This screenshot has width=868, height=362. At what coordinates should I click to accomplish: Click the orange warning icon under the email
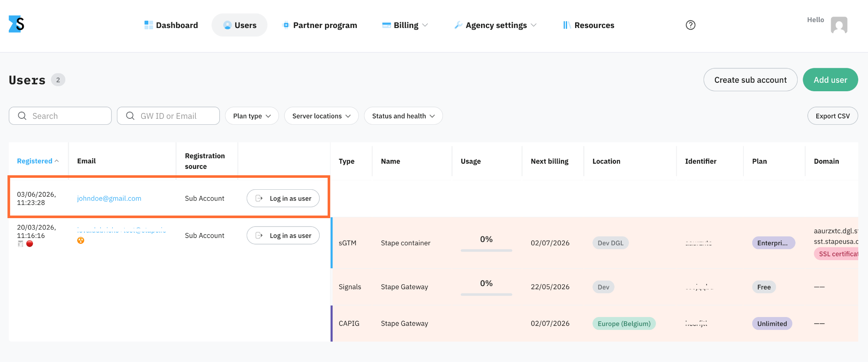[81, 240]
